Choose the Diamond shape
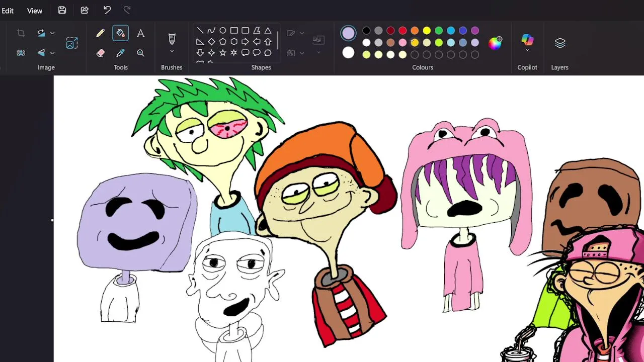644x362 pixels. coord(211,42)
